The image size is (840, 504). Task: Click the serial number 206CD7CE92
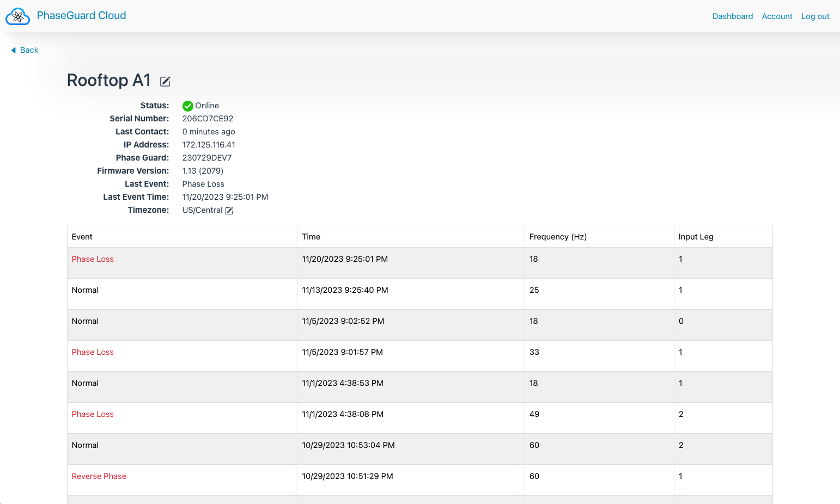(x=208, y=119)
